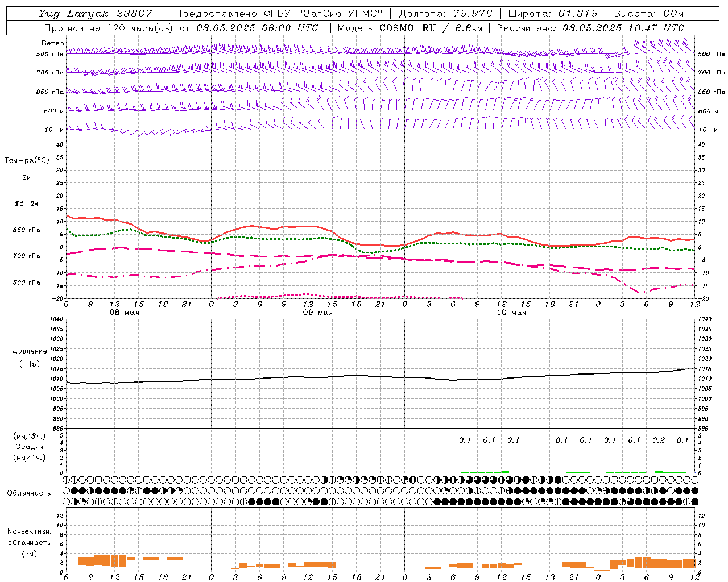Click the 08 мая date label
728x582 pixels.
pos(124,313)
